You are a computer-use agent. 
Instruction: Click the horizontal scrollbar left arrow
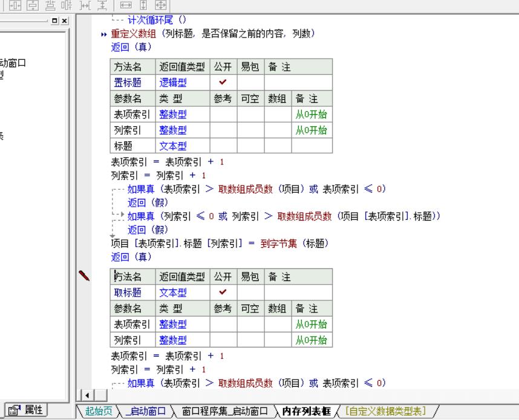(x=85, y=396)
